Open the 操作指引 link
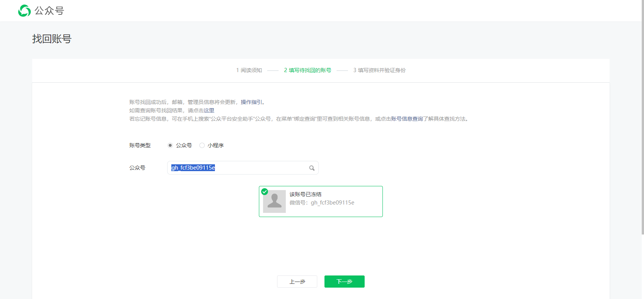The height and width of the screenshot is (299, 644). pyautogui.click(x=251, y=102)
